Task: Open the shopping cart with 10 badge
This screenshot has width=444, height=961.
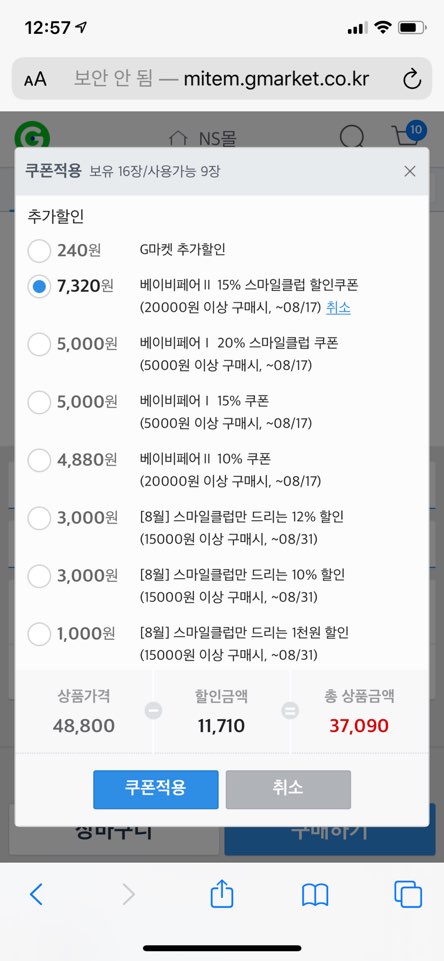Action: click(408, 134)
